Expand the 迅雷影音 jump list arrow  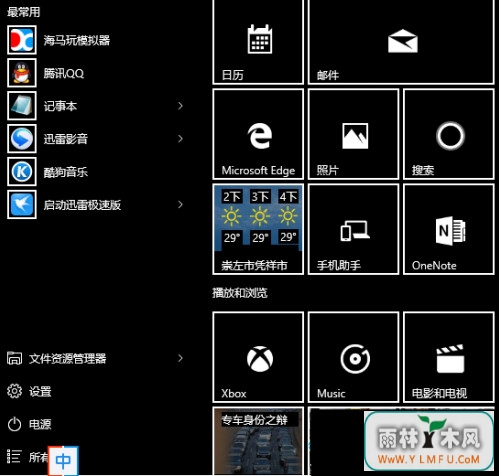pyautogui.click(x=180, y=139)
